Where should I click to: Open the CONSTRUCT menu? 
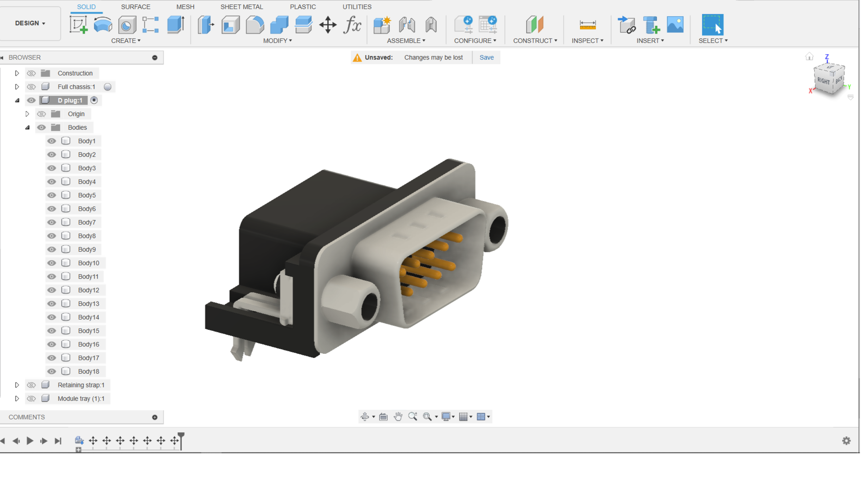(535, 41)
